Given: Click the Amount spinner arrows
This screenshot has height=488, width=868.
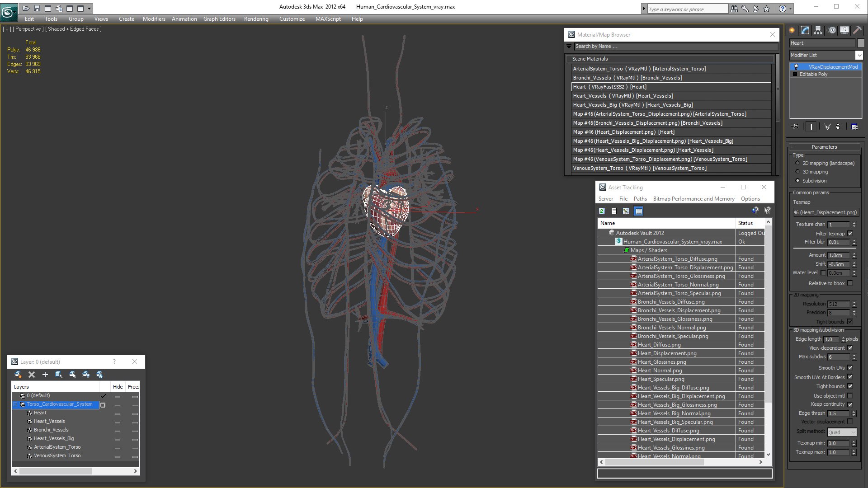Looking at the screenshot, I should 854,255.
